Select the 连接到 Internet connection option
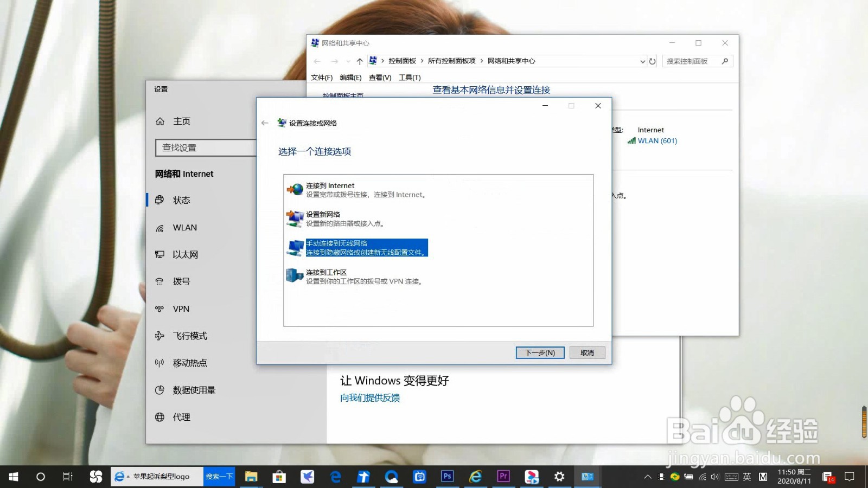 pos(366,190)
